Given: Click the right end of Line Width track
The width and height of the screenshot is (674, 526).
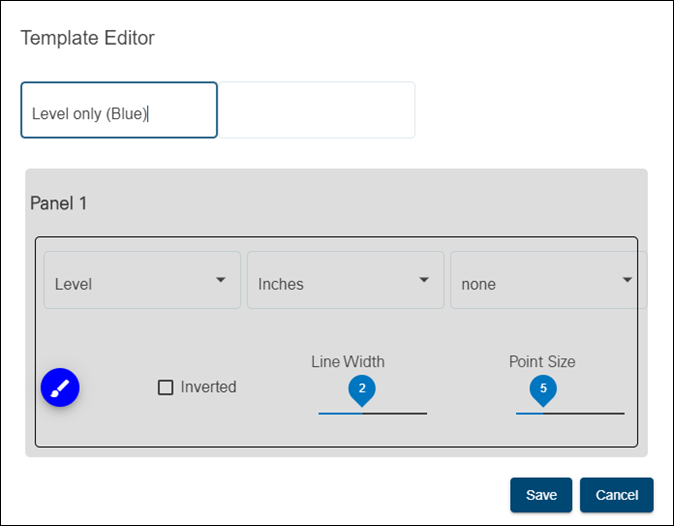Looking at the screenshot, I should [x=424, y=412].
